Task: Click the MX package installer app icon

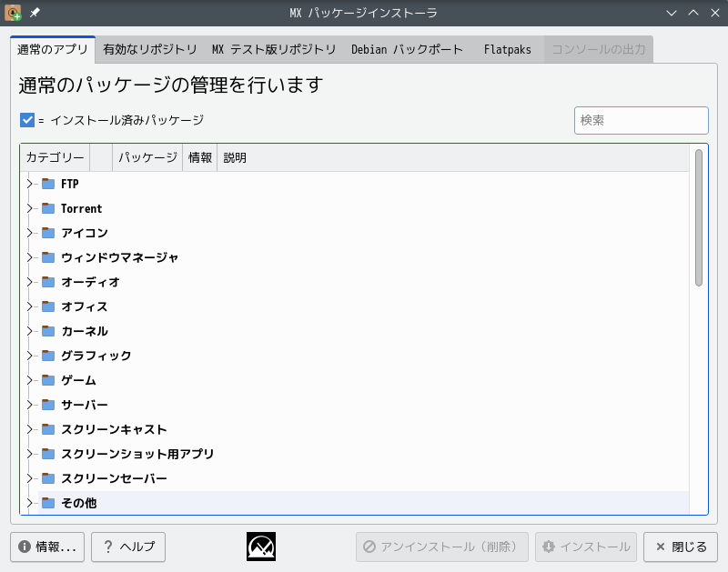Action: [13, 13]
